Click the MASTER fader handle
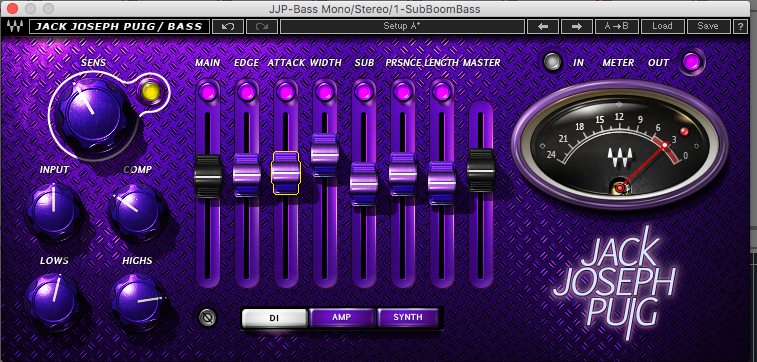Viewport: 757px width, 362px height. pos(481,170)
